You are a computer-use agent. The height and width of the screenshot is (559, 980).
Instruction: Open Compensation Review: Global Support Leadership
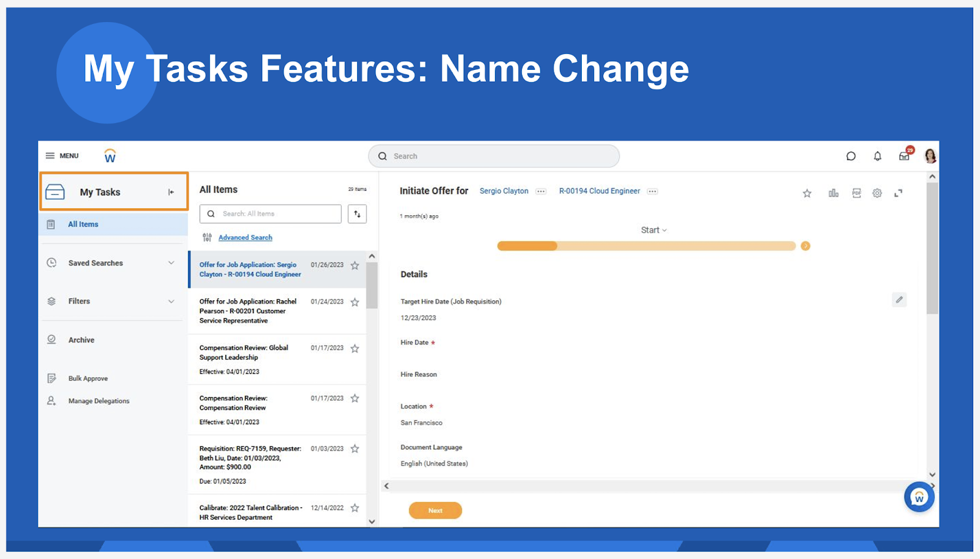[243, 352]
